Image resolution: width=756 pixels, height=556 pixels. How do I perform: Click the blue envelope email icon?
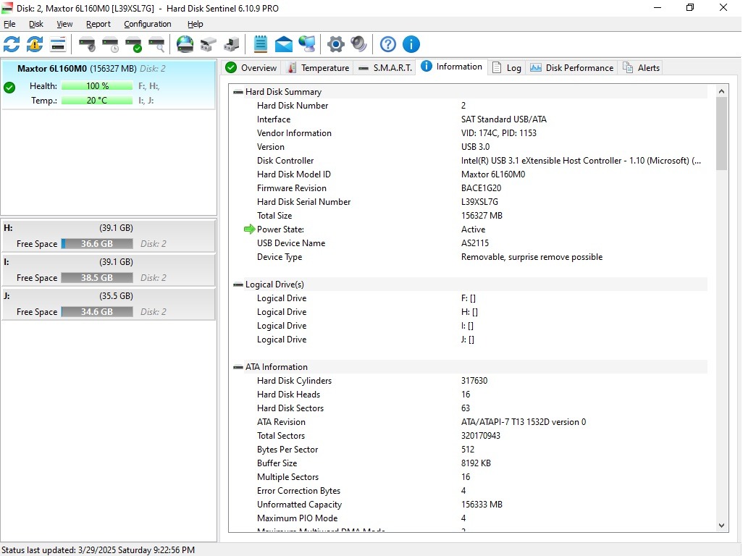click(x=284, y=44)
